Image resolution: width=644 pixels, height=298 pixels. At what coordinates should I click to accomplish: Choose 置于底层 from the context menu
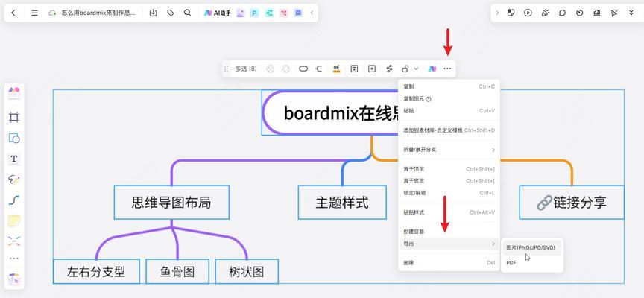point(449,181)
